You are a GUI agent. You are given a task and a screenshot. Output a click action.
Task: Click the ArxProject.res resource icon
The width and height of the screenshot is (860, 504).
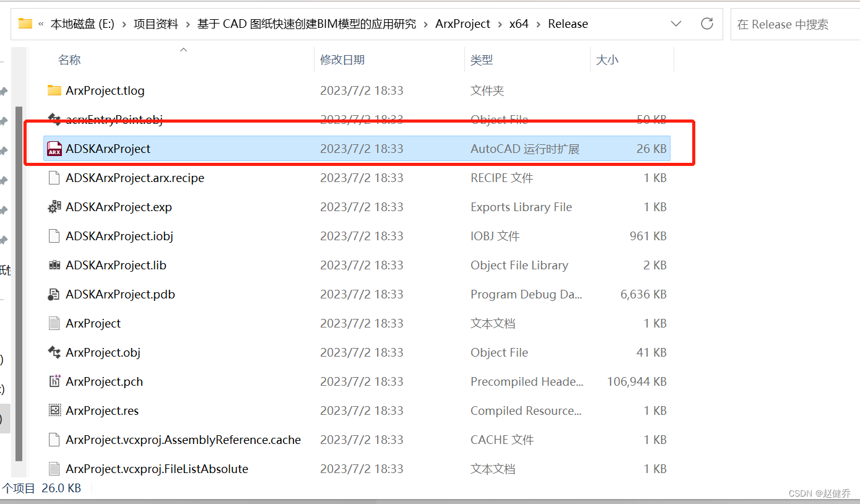pos(54,411)
